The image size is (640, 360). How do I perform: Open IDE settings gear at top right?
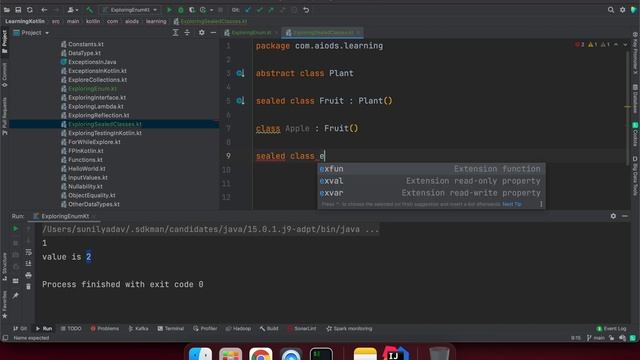(622, 10)
